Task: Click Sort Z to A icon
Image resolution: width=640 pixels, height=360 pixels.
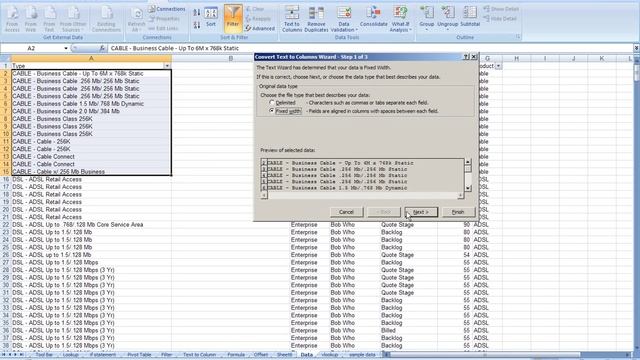Action: 197,25
